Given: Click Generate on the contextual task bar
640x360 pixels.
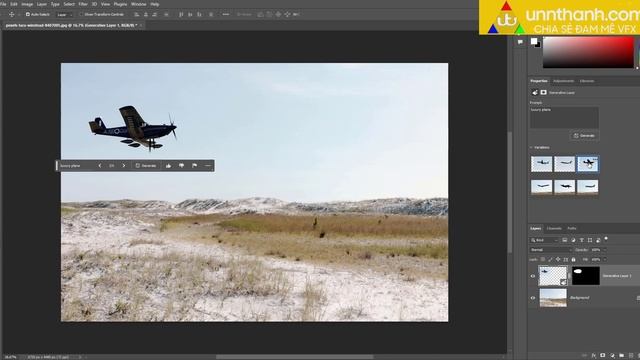Looking at the screenshot, I should point(146,166).
